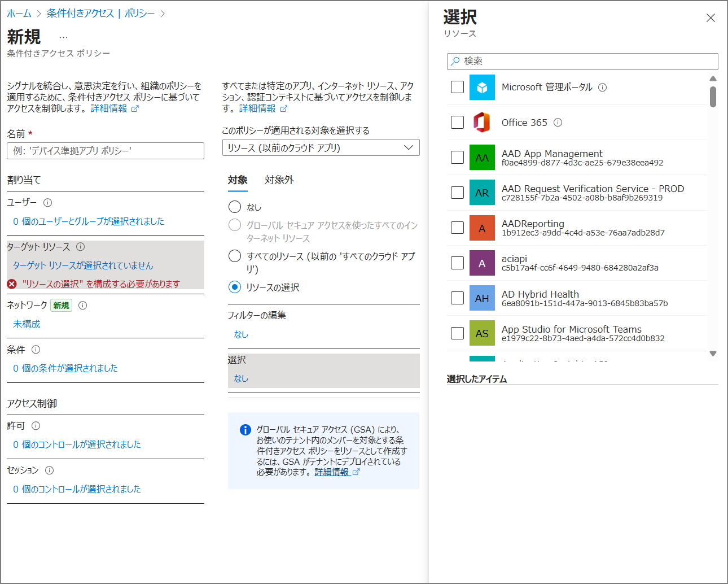
Task: Open 条件付きアクセス | ポリシー breadcrumb
Action: pos(100,13)
